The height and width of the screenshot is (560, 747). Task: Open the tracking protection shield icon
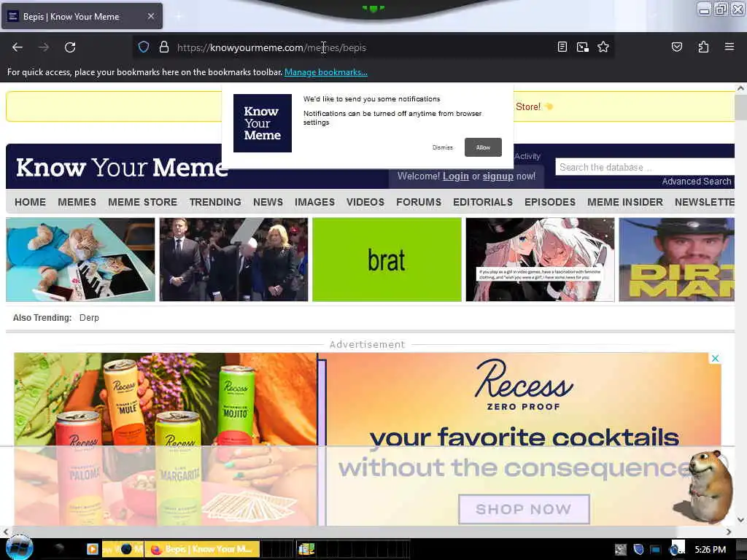[x=144, y=47]
